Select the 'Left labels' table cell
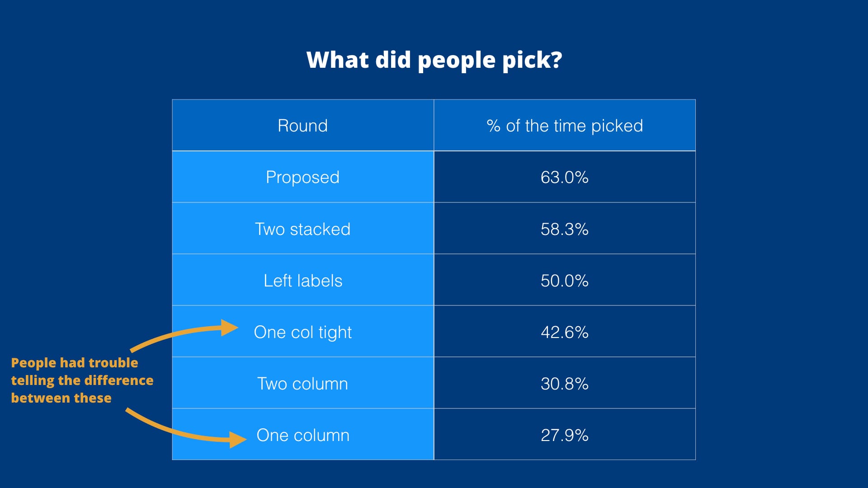868x488 pixels. pyautogui.click(x=302, y=281)
